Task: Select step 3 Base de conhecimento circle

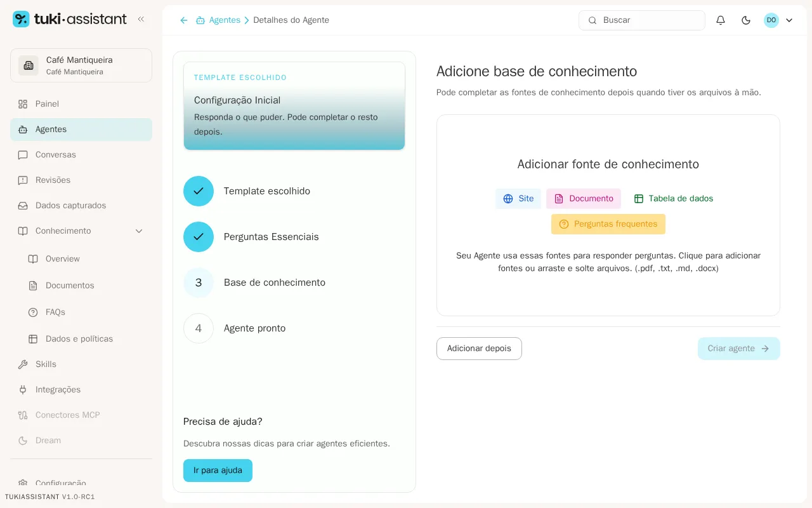Action: 199,283
